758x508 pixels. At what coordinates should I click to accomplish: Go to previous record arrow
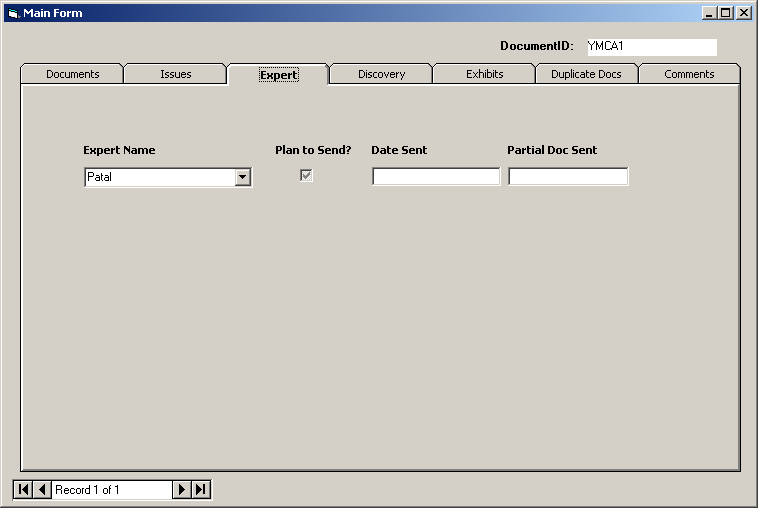tap(42, 490)
